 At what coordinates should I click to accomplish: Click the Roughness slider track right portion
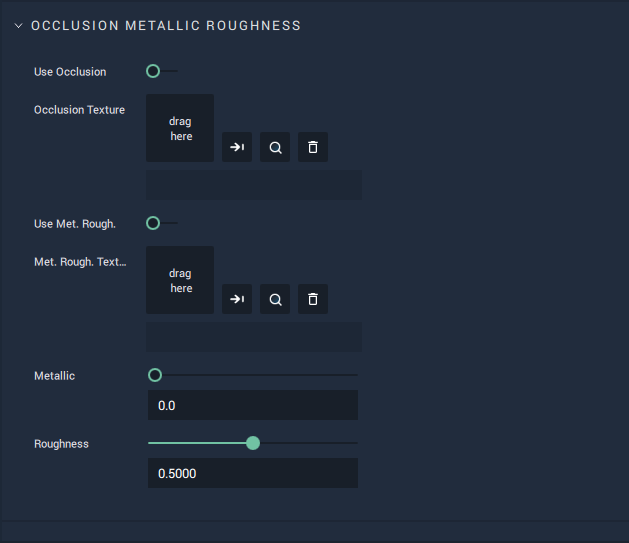(x=309, y=443)
